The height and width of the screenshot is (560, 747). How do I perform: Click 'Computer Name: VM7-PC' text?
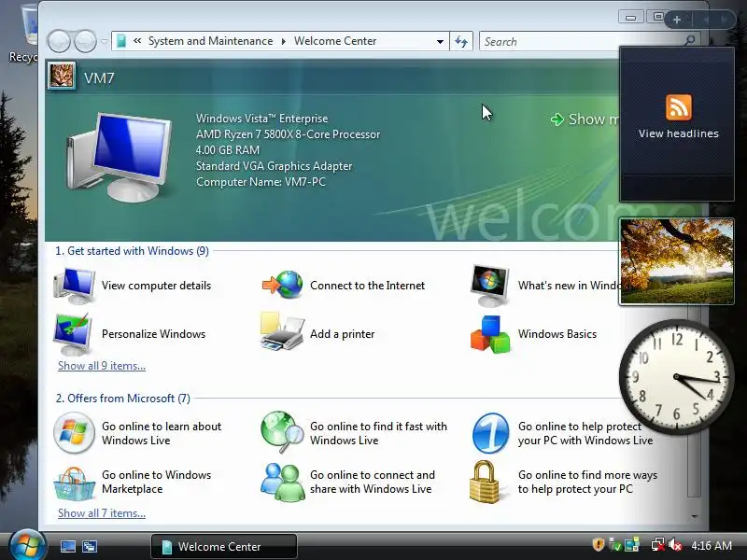pos(261,182)
